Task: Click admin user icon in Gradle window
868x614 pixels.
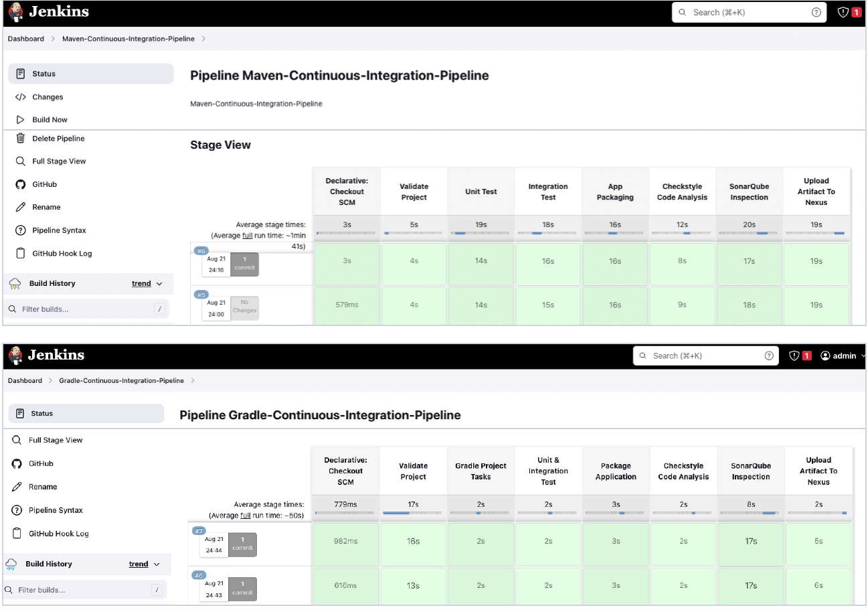Action: pyautogui.click(x=825, y=356)
